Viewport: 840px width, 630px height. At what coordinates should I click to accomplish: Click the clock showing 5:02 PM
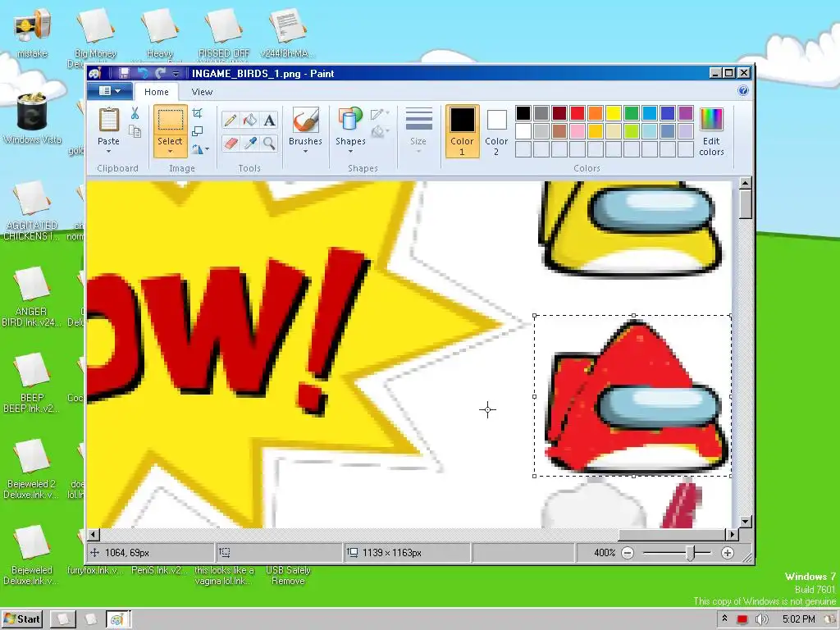click(798, 619)
